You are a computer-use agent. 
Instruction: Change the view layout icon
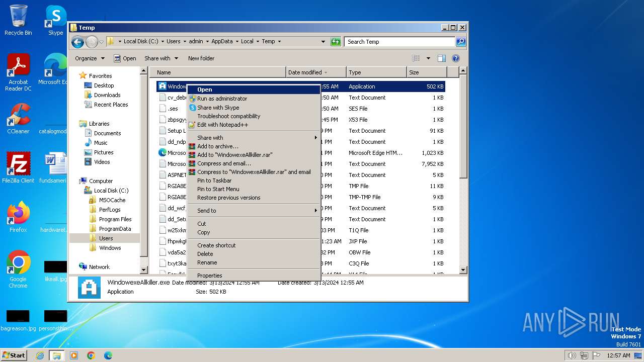coord(416,58)
